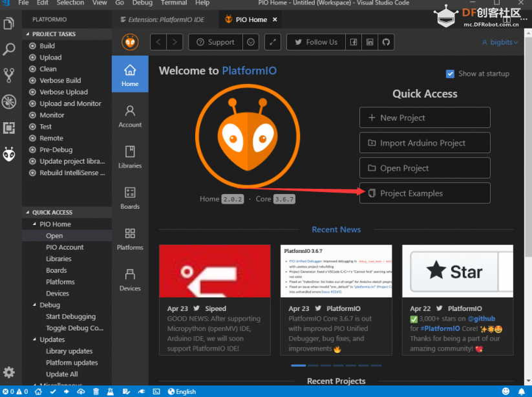This screenshot has height=397, width=532.
Task: Open the Search view in activity bar
Action: (9, 49)
